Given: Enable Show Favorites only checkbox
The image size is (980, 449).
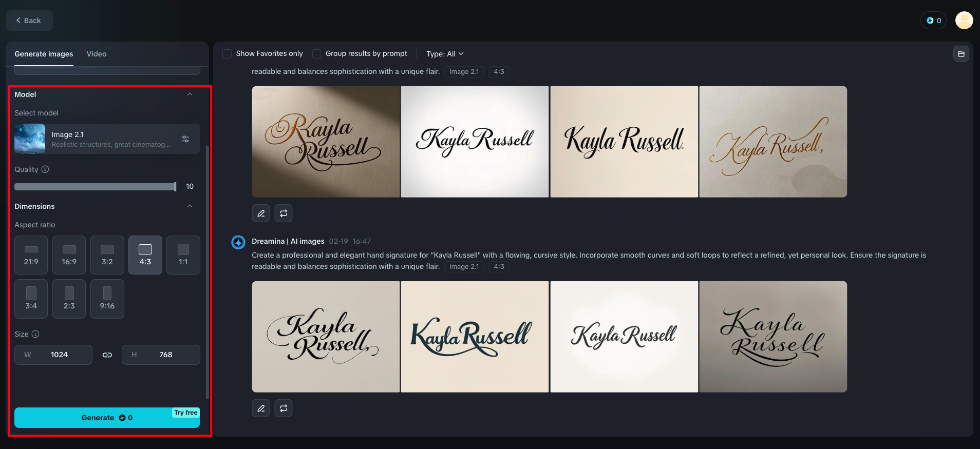Looking at the screenshot, I should point(227,54).
